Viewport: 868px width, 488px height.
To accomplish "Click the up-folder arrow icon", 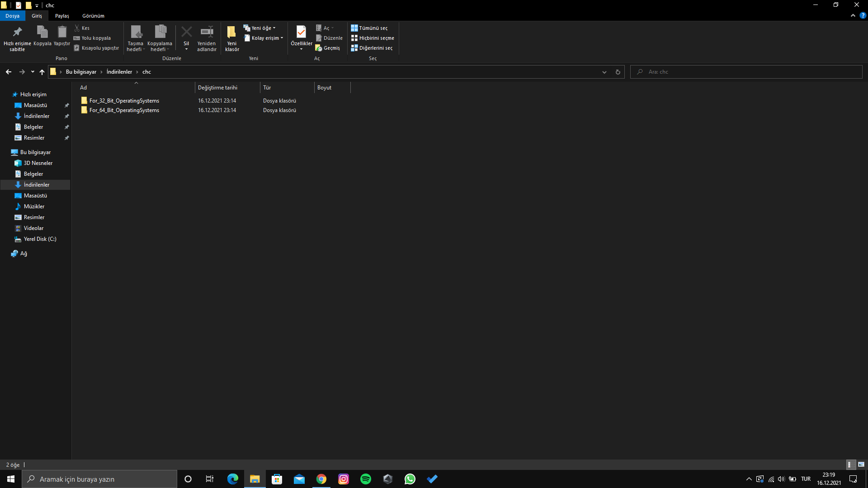I will 42,72.
